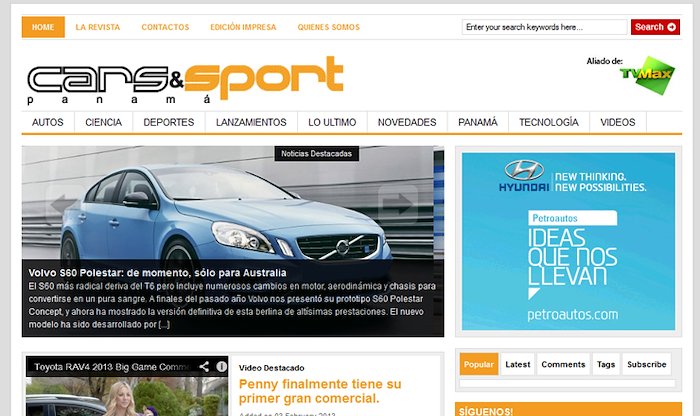Click the previous slide arrow on the slider
The height and width of the screenshot is (416, 700).
pos(62,204)
